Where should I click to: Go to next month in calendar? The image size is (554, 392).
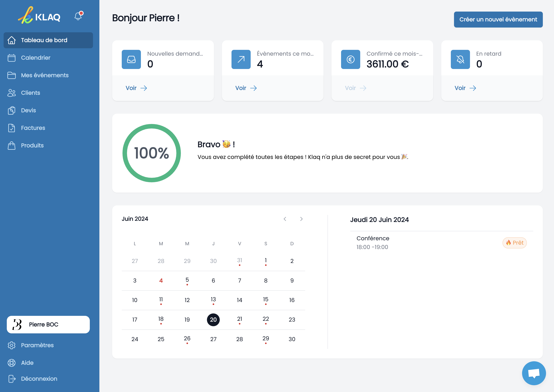pos(301,219)
